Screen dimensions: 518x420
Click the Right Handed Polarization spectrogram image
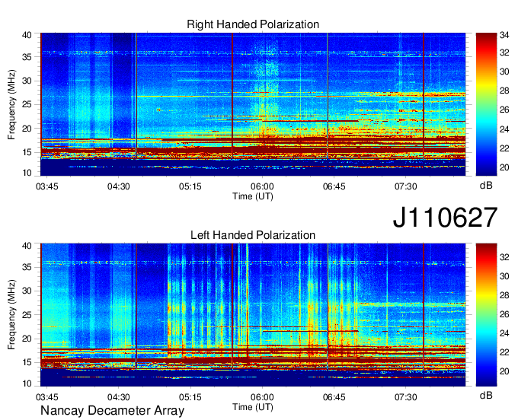click(253, 104)
